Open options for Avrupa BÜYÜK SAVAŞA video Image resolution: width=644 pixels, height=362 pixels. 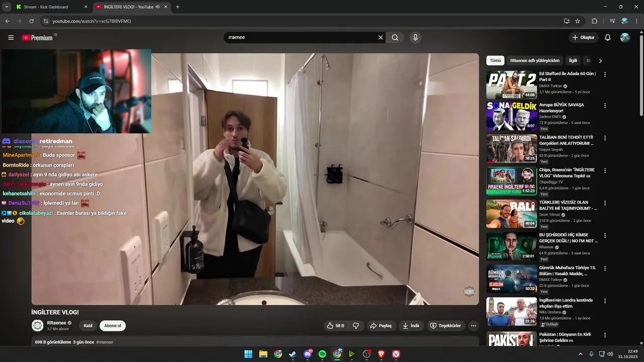coord(605,106)
